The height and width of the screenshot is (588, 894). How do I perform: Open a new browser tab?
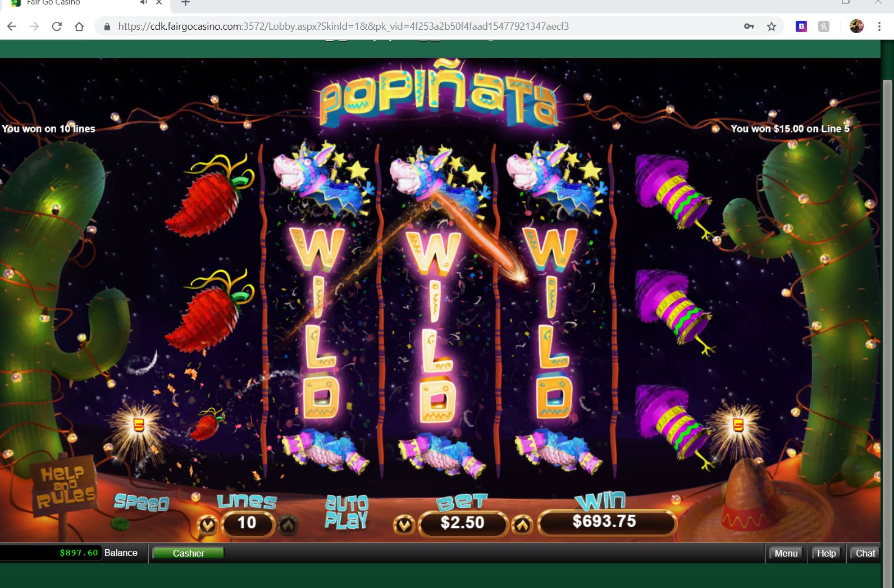(x=185, y=3)
